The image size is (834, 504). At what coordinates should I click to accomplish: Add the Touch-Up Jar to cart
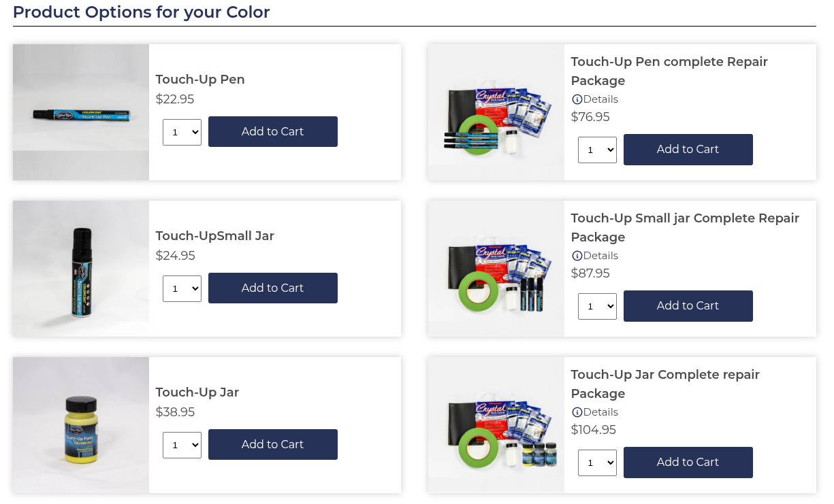[272, 444]
